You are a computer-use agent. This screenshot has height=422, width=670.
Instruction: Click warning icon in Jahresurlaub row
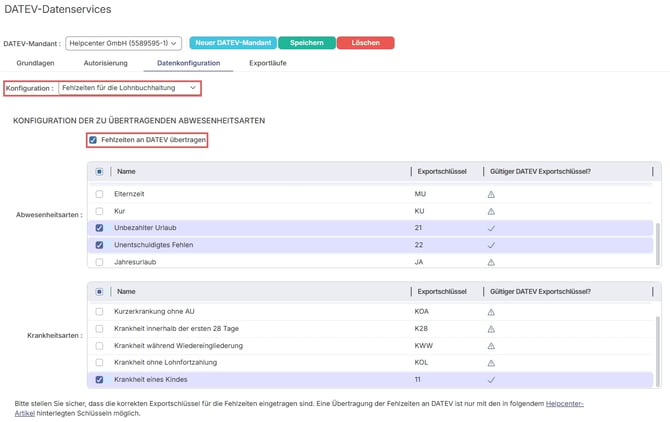point(491,262)
